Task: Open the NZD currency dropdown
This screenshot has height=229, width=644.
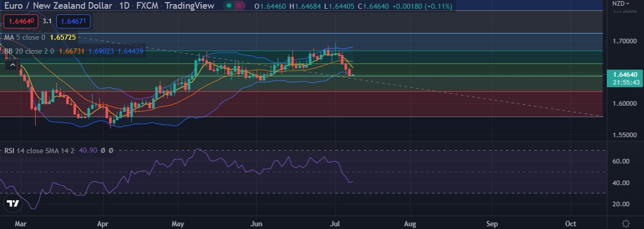Action: 620,4
